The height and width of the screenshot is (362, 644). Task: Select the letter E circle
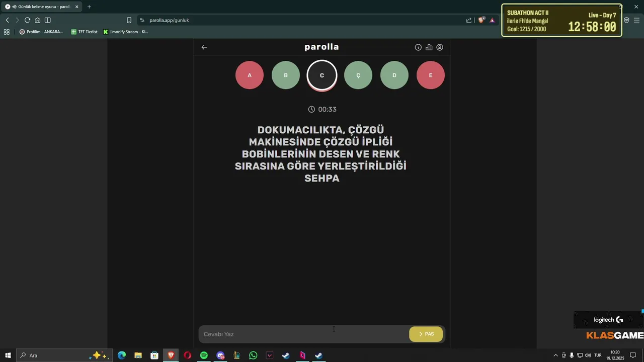click(431, 75)
